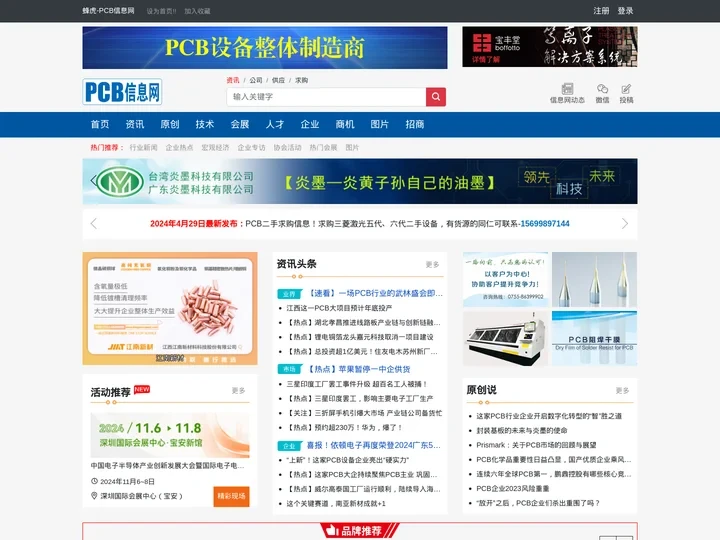This screenshot has height=540, width=720.
Task: Select the 公司 search category
Action: [x=256, y=80]
